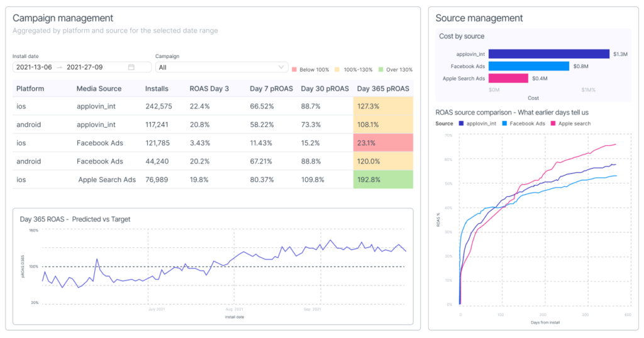Click the install end date 2021-27-09
The height and width of the screenshot is (338, 644).
point(85,67)
